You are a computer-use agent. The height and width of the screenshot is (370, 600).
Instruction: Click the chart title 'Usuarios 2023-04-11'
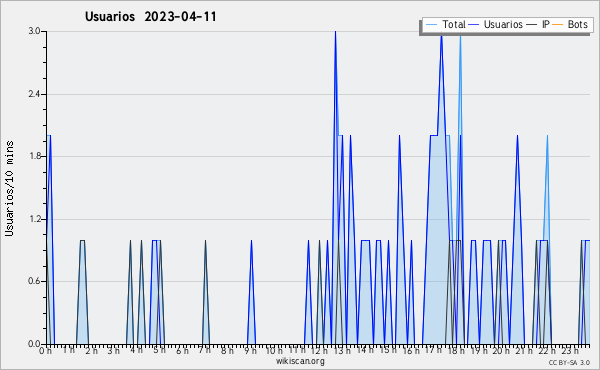(150, 17)
